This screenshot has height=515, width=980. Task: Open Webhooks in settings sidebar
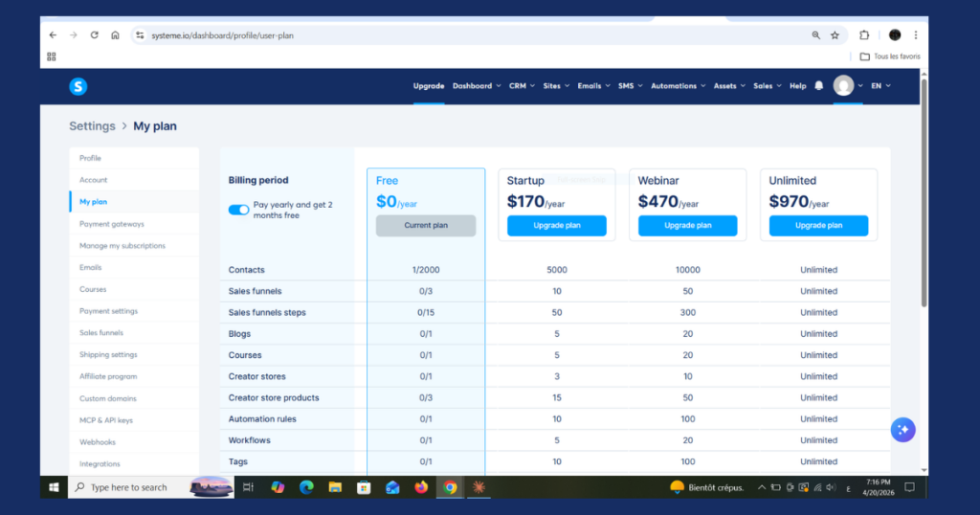click(134, 442)
